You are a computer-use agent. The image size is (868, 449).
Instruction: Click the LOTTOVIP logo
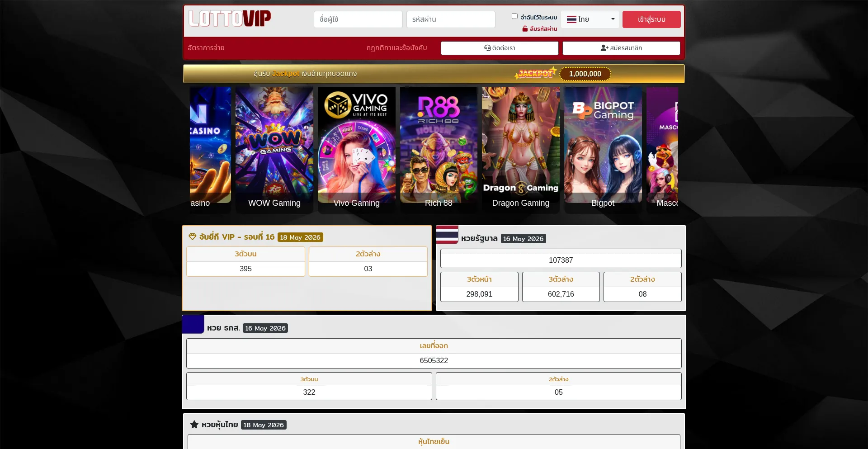[x=230, y=19]
